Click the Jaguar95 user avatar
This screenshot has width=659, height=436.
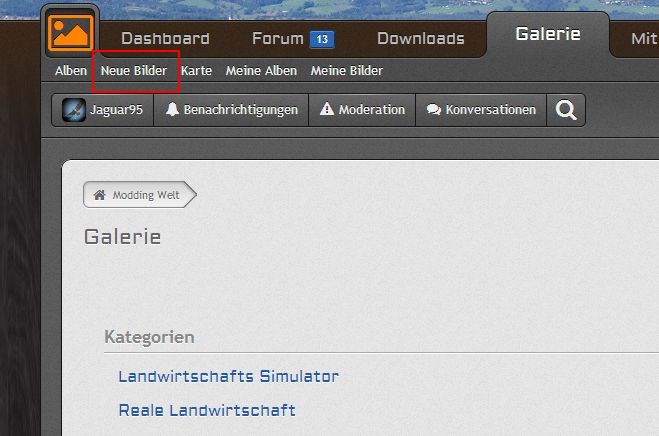pos(74,110)
